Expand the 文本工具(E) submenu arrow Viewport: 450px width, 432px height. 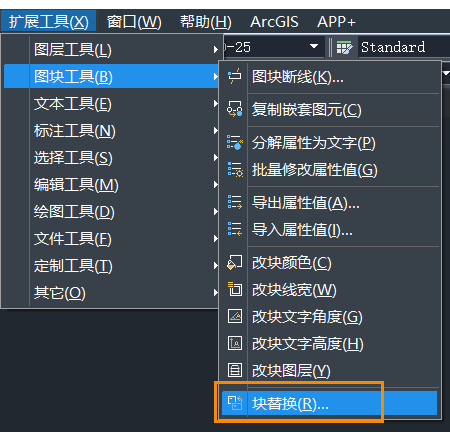[x=215, y=104]
